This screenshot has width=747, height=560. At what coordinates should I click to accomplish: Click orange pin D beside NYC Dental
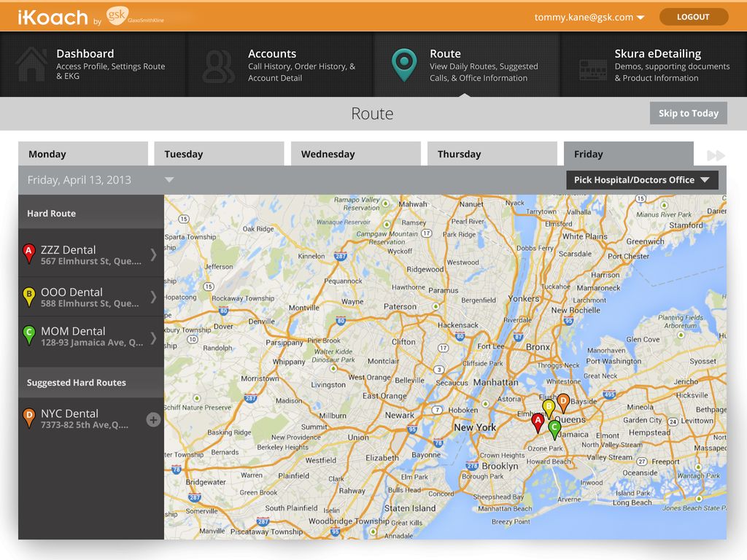[x=29, y=418]
